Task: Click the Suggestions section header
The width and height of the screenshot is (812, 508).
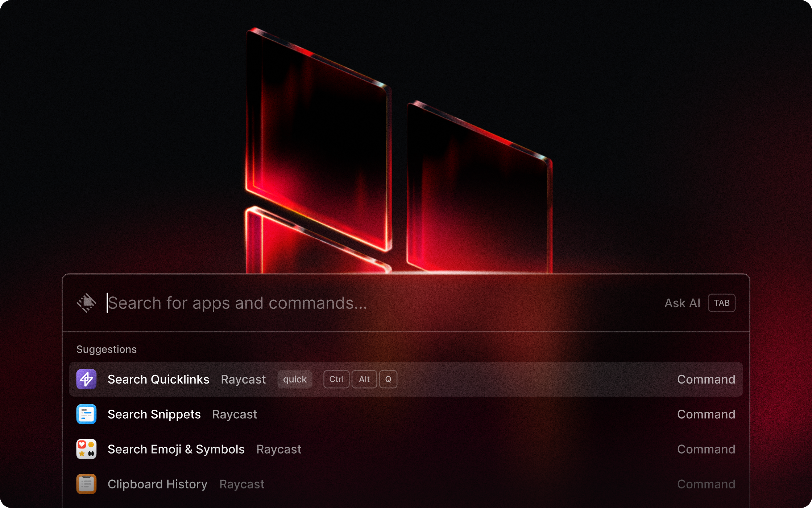Action: (106, 349)
